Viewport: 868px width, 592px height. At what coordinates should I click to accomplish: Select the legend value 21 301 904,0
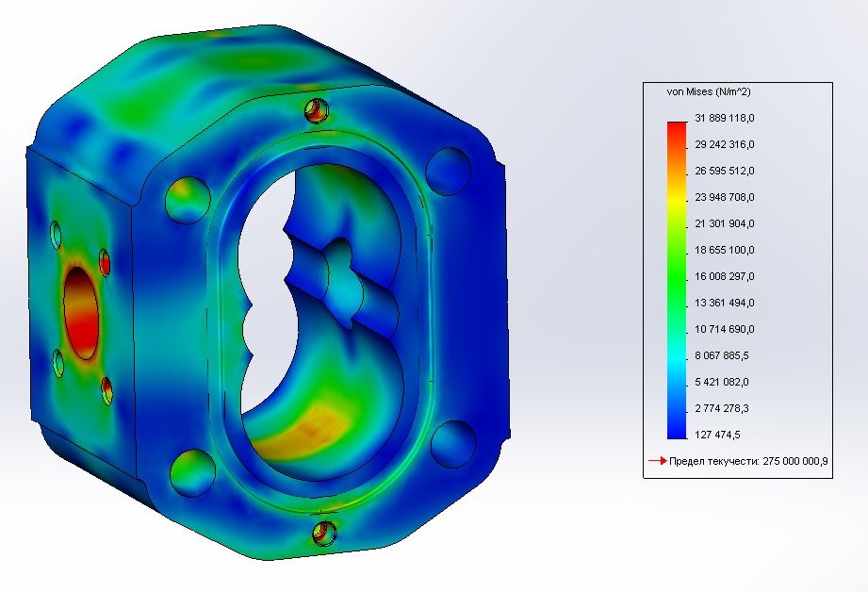click(x=724, y=223)
